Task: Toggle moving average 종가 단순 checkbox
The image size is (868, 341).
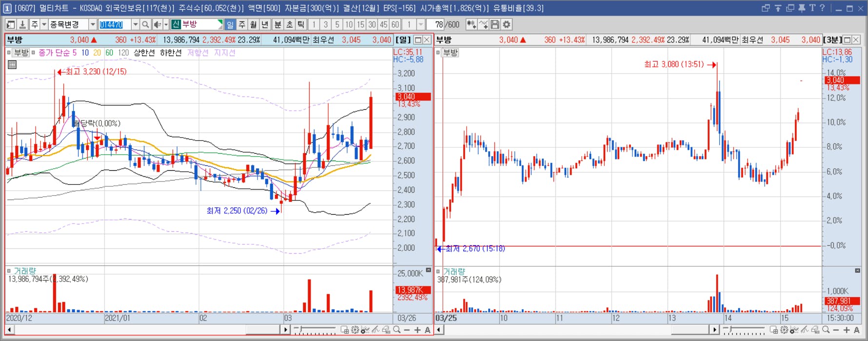Action: tap(33, 53)
